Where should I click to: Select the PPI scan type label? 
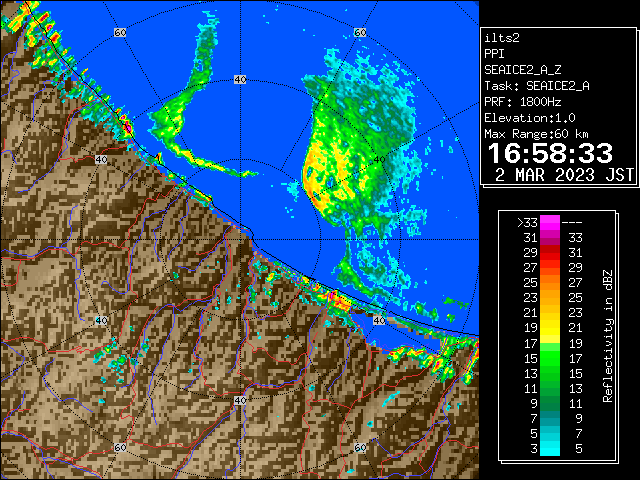pyautogui.click(x=494, y=54)
